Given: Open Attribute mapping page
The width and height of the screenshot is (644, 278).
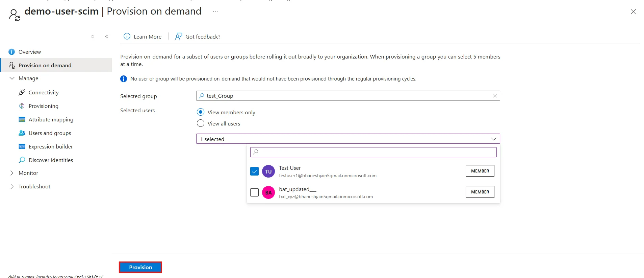Looking at the screenshot, I should pyautogui.click(x=51, y=119).
